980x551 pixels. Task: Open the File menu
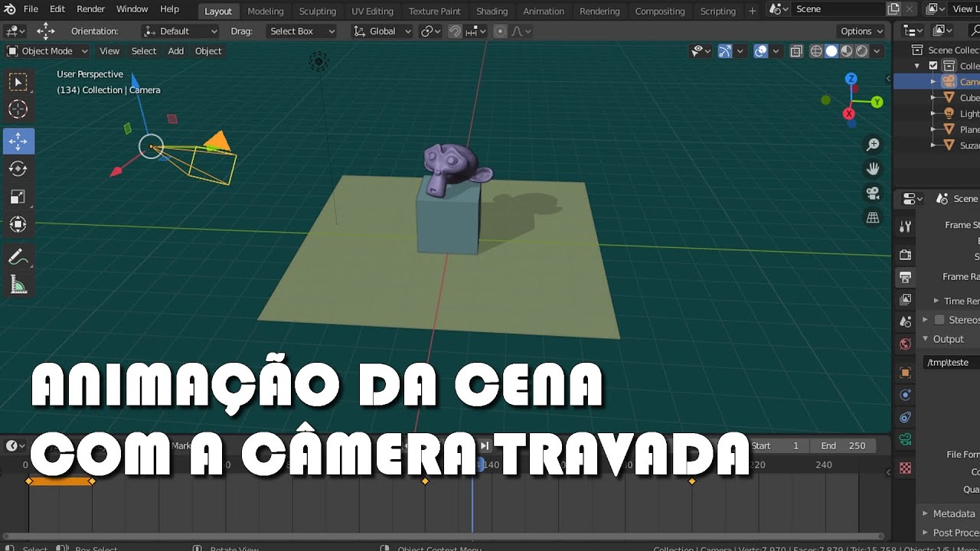pyautogui.click(x=31, y=9)
